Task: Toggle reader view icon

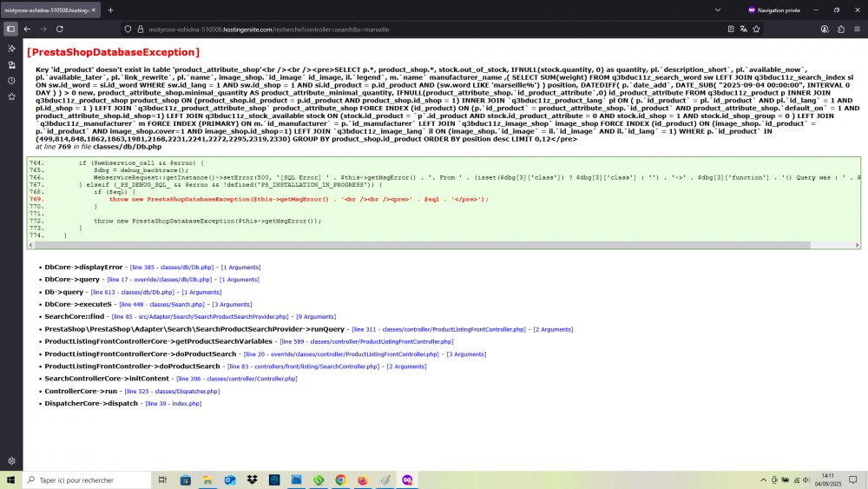Action: [731, 30]
